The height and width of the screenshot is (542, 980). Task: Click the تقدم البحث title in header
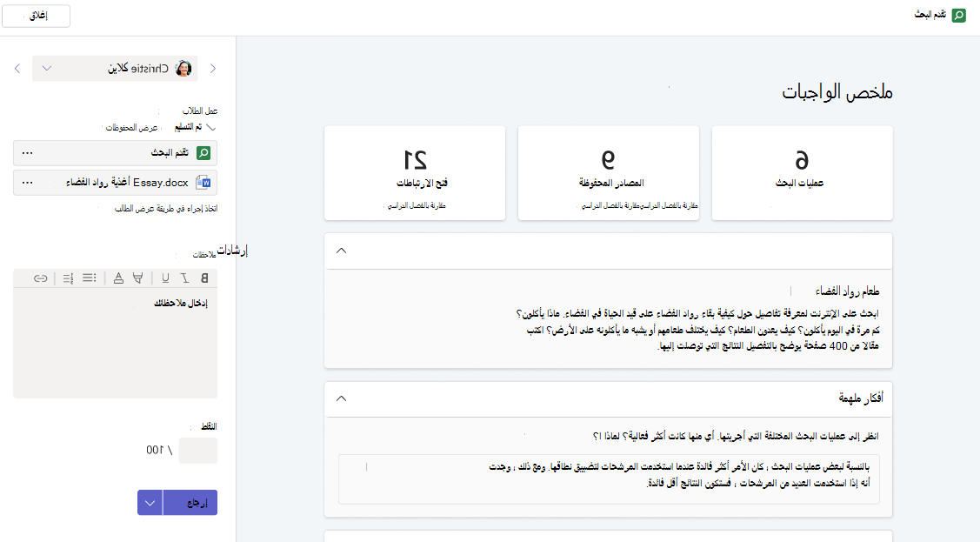click(930, 15)
